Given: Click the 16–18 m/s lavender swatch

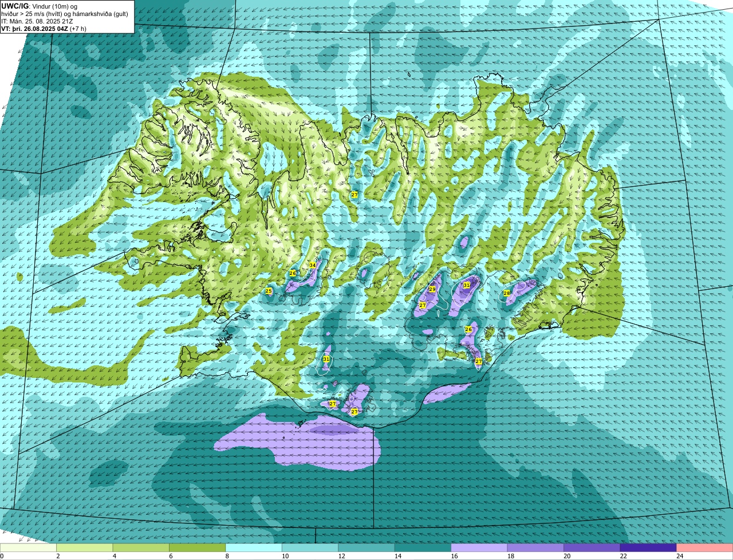Looking at the screenshot, I should tap(479, 548).
